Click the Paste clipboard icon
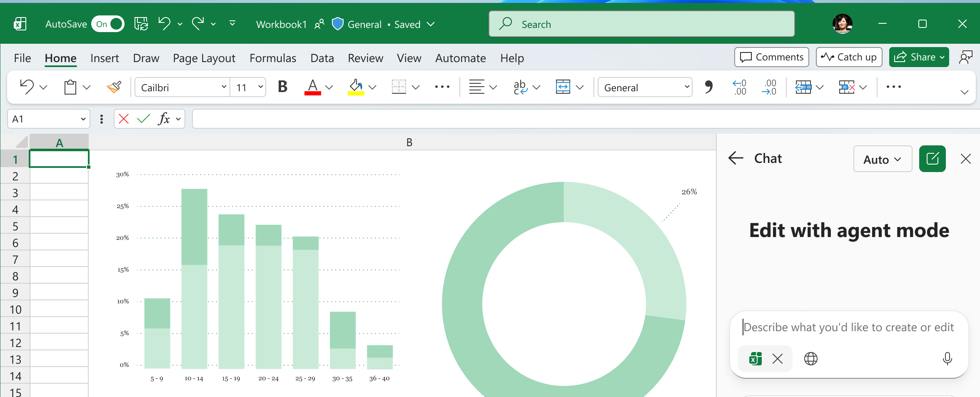This screenshot has height=397, width=980. coord(70,87)
